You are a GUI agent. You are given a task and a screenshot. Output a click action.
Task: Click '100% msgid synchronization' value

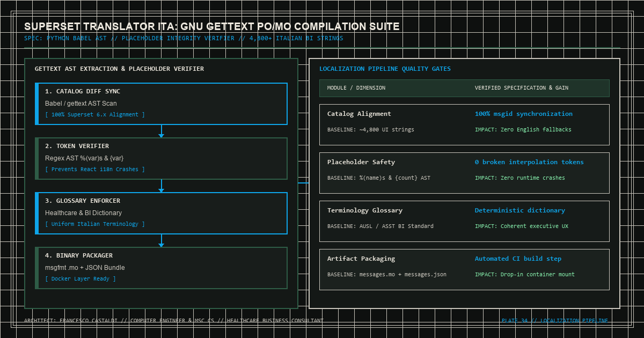524,114
